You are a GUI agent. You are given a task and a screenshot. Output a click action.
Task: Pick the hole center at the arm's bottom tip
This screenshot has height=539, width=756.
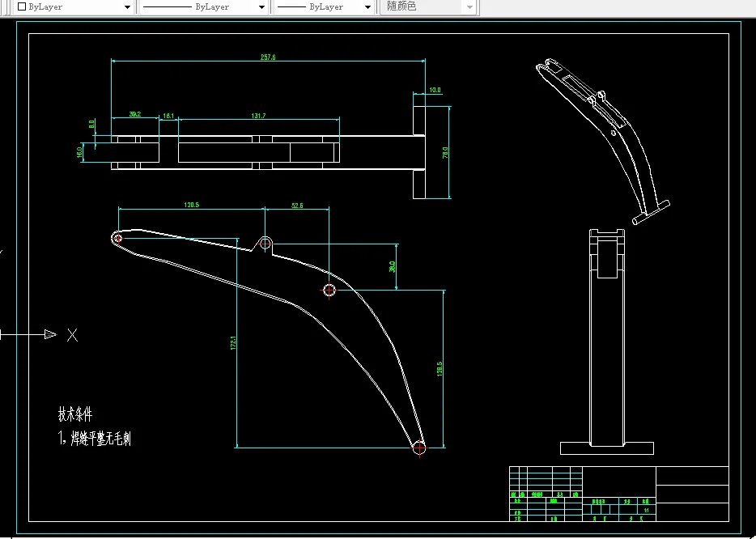pos(419,448)
